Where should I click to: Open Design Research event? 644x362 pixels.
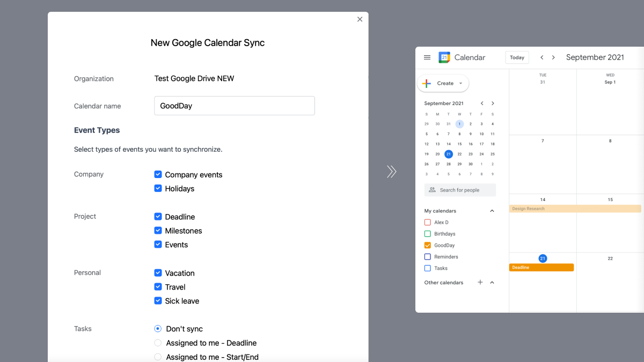pos(575,209)
